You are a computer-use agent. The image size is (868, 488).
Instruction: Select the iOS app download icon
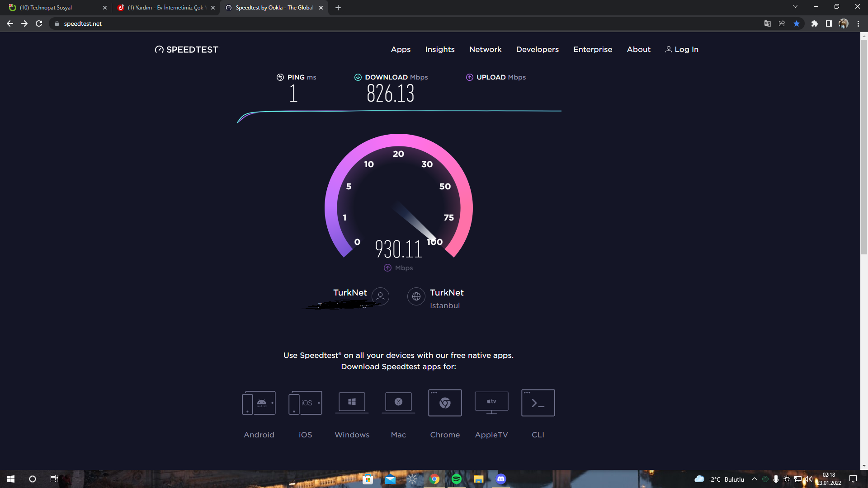305,403
